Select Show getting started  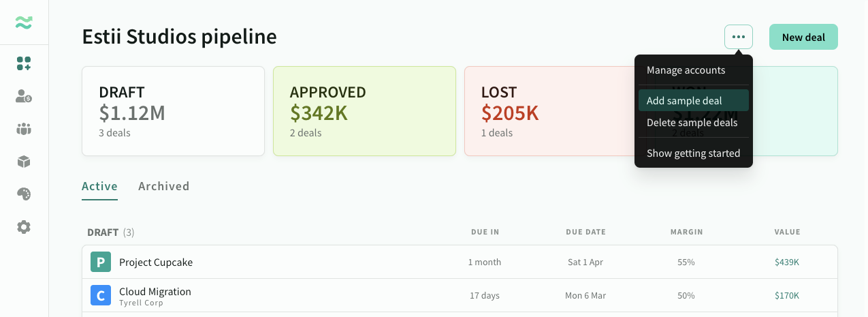pos(694,153)
